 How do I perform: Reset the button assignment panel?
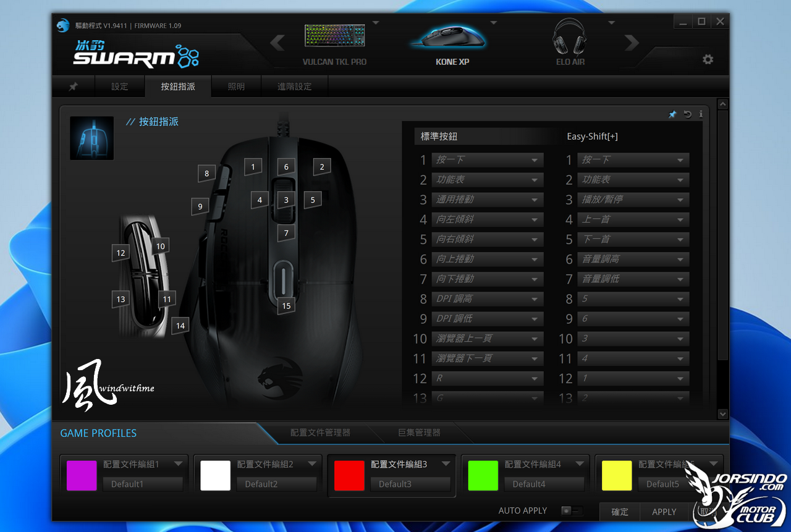pos(687,114)
